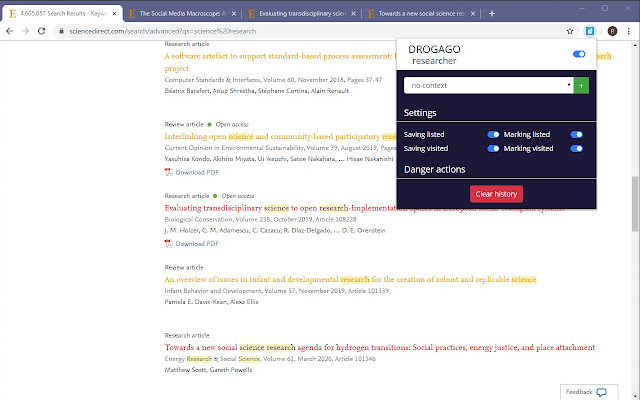Open a new browser tab
The width and height of the screenshot is (640, 400).
[490, 12]
